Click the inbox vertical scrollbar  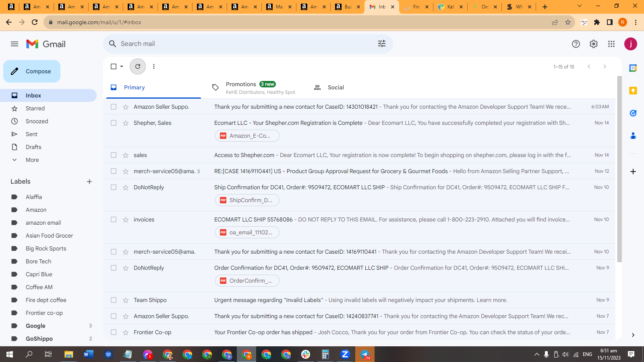[619, 169]
